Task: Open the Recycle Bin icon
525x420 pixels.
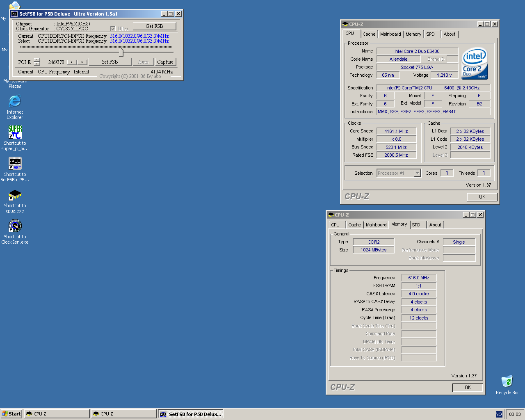Action: click(507, 381)
